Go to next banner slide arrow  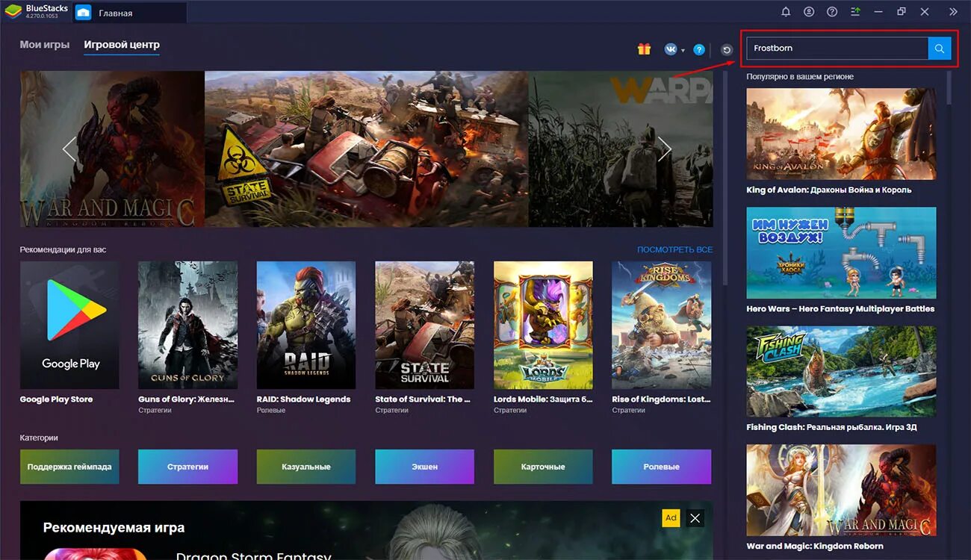664,149
